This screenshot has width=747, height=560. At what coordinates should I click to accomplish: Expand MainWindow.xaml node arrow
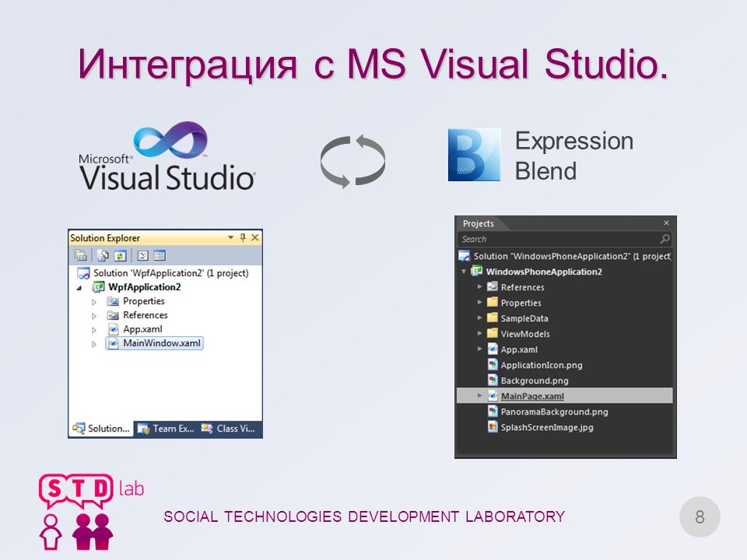pos(94,343)
